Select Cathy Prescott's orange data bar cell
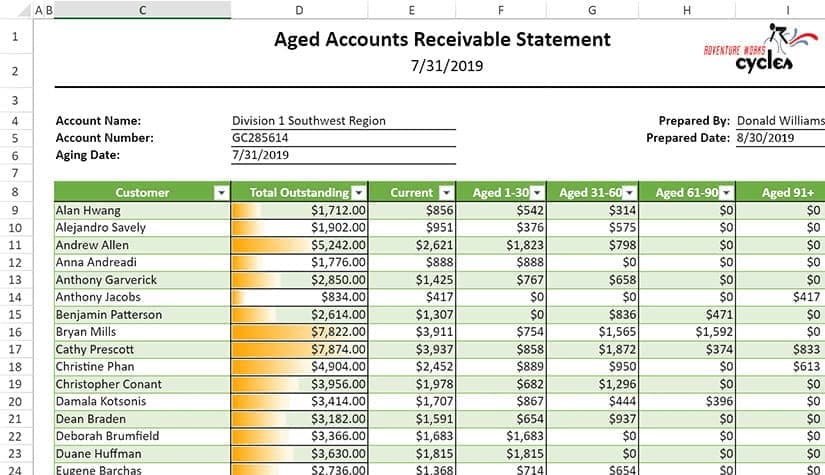The image size is (825, 475). click(300, 349)
